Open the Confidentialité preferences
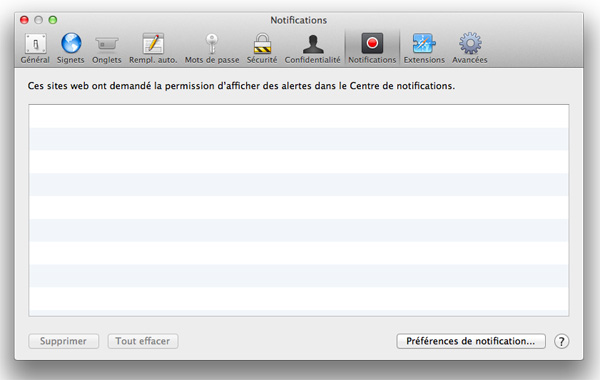The image size is (600, 380). point(313,48)
